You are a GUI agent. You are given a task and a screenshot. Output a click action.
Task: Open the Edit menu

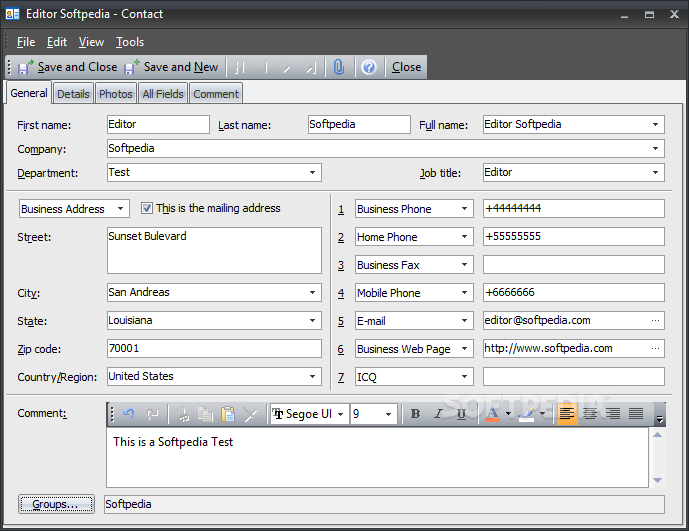57,42
